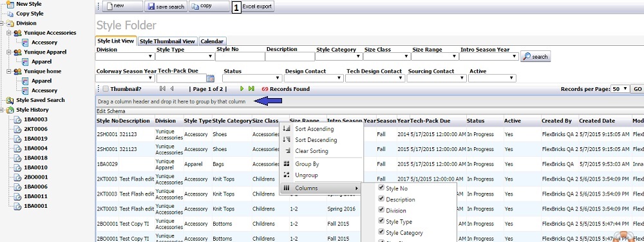Viewport: 644px width, 242px height.
Task: Click into the Tech-Pack Due date field
Action: pyautogui.click(x=181, y=78)
